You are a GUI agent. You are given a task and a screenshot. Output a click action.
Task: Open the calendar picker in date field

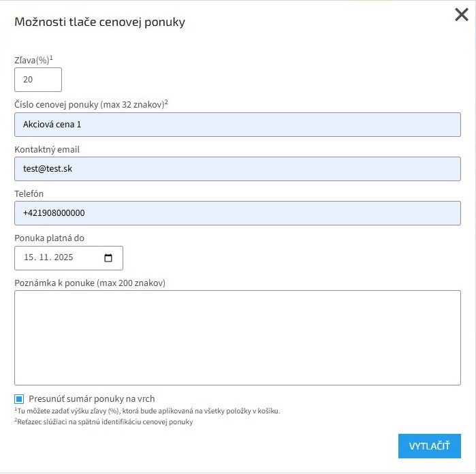click(108, 258)
